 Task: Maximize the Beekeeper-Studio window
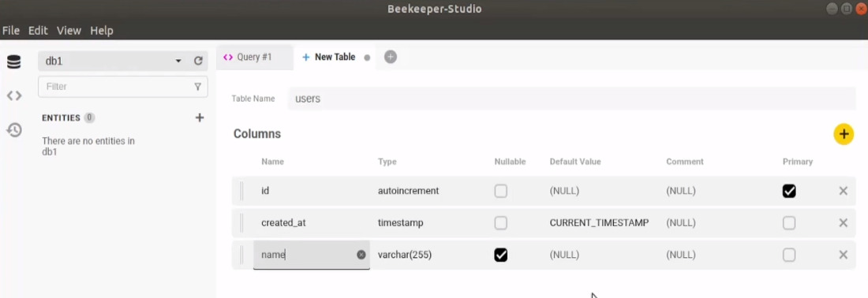click(847, 9)
